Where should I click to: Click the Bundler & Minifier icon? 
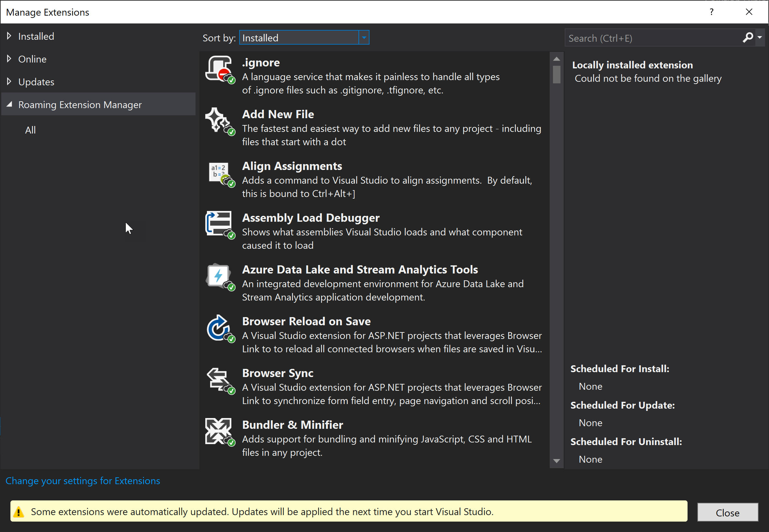[x=219, y=431]
